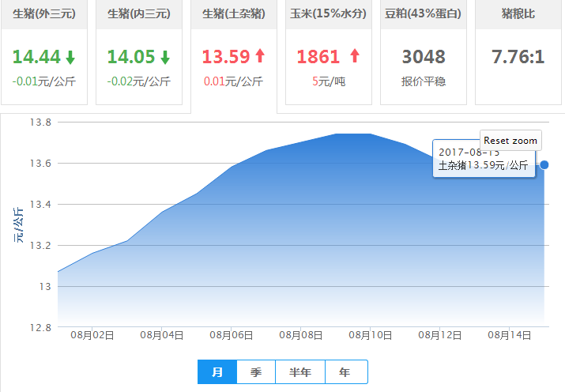The height and width of the screenshot is (392, 565).
Task: Click the green down arrow beside 14.44
Action: (70, 57)
